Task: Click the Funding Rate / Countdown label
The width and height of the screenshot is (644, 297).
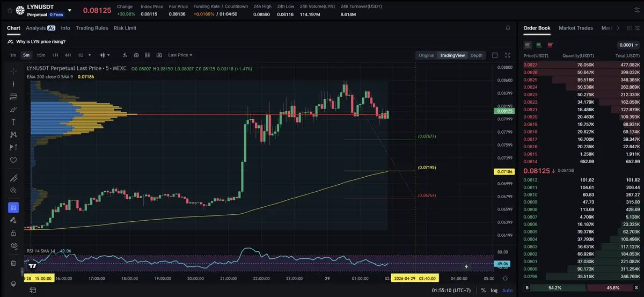Action: [x=221, y=6]
